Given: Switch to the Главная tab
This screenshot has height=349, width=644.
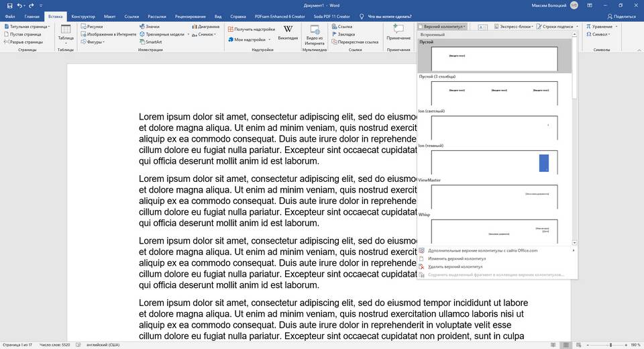Looking at the screenshot, I should point(32,16).
